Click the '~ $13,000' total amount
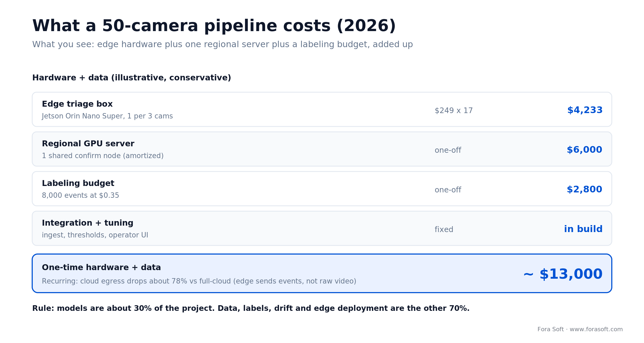 (563, 274)
